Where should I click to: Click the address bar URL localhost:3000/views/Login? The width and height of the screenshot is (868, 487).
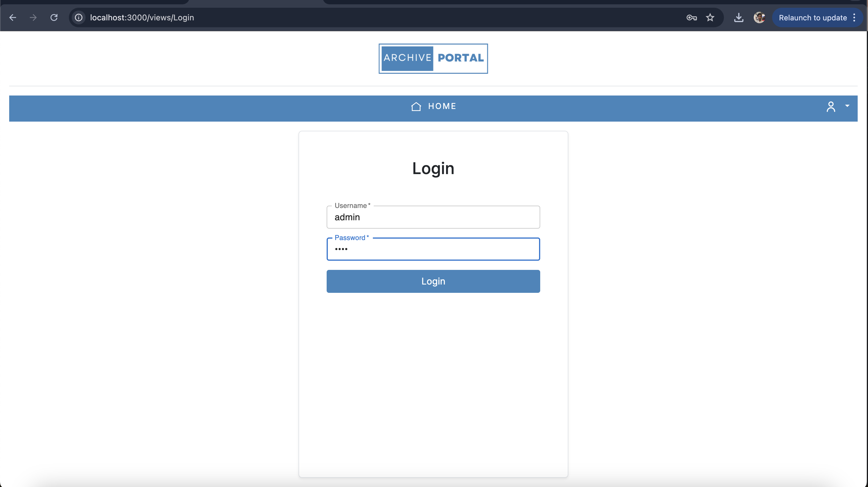point(142,17)
